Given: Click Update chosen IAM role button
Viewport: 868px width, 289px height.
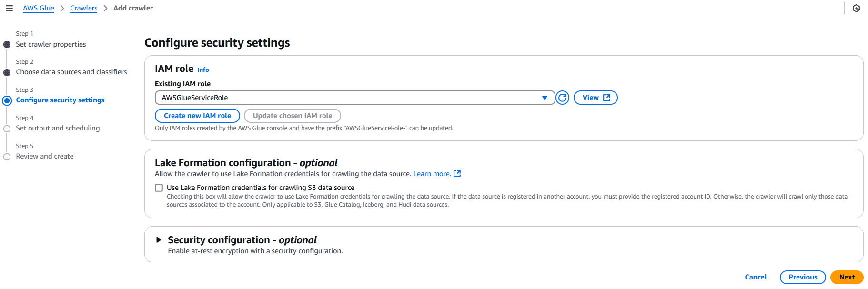Looking at the screenshot, I should 293,116.
